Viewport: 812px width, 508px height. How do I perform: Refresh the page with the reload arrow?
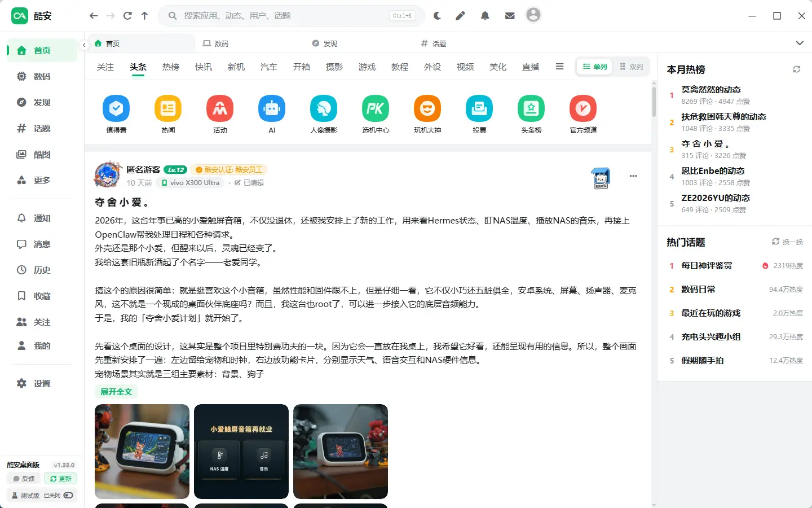pyautogui.click(x=127, y=16)
